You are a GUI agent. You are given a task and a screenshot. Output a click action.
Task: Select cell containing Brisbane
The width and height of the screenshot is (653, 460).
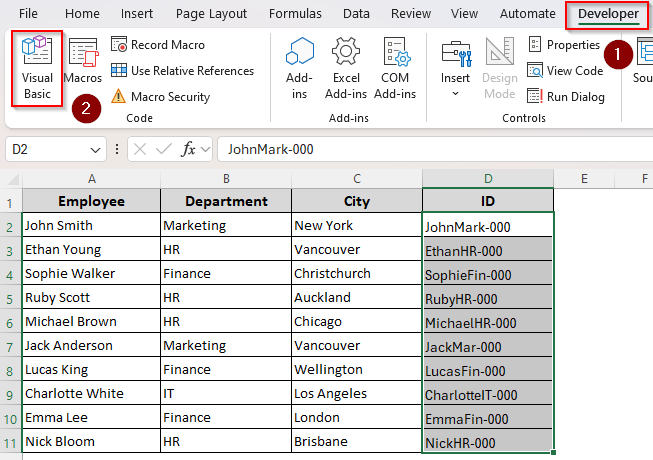[x=357, y=441]
